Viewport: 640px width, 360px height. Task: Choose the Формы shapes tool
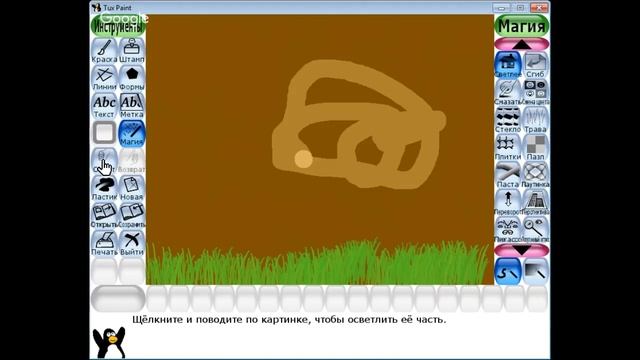coord(132,78)
